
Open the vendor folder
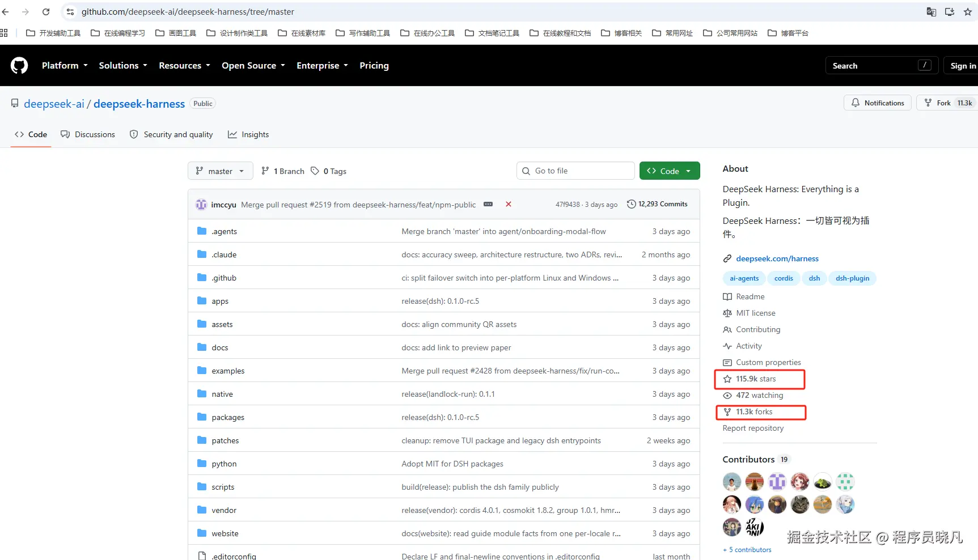click(x=224, y=510)
